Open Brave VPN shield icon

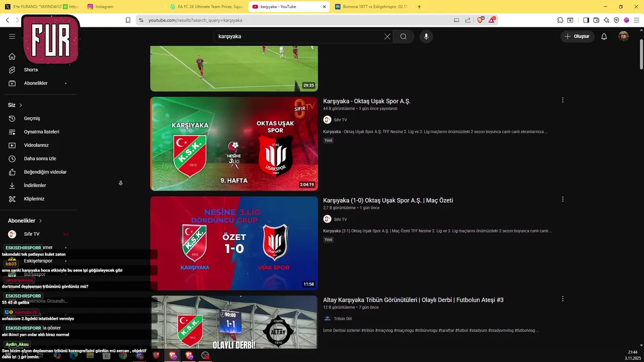click(x=616, y=20)
